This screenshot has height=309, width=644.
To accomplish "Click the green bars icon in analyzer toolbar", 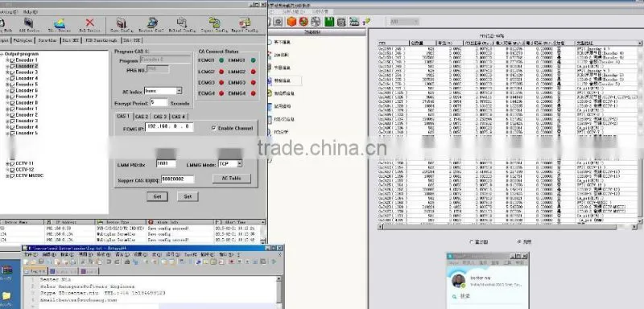I will click(329, 22).
